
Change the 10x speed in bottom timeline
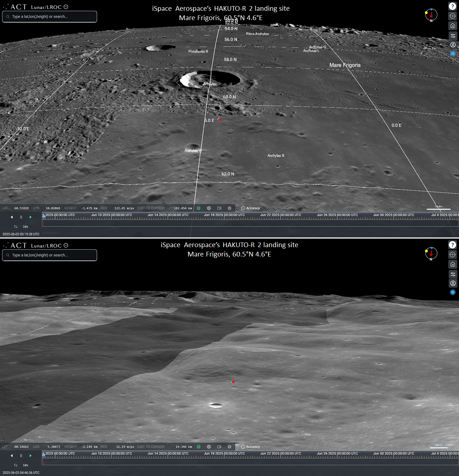click(25, 465)
